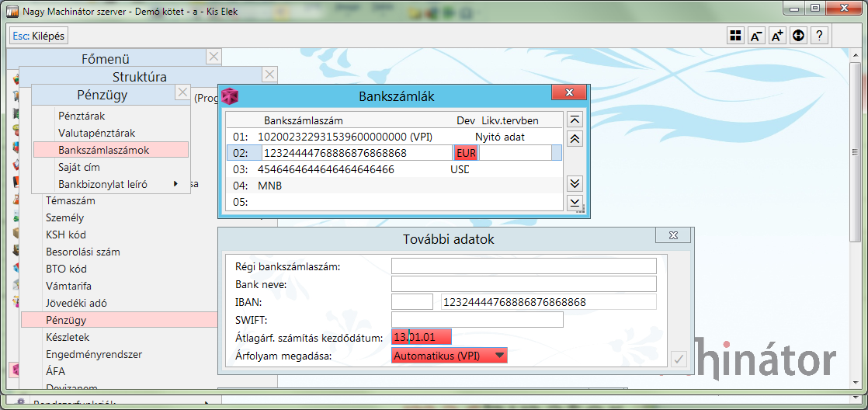Close the További adatok panel
Viewport: 868px width, 410px height.
point(672,235)
